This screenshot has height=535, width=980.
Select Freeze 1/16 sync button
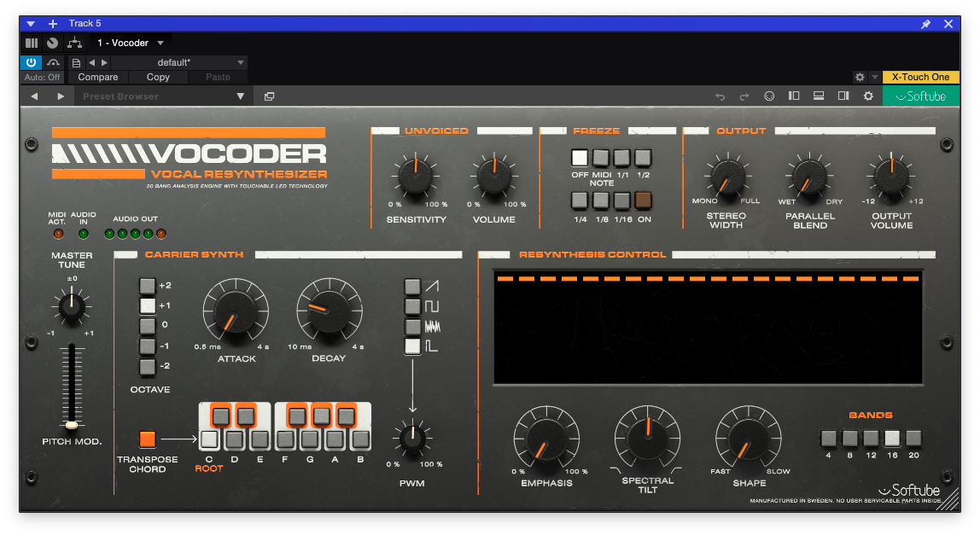(621, 200)
